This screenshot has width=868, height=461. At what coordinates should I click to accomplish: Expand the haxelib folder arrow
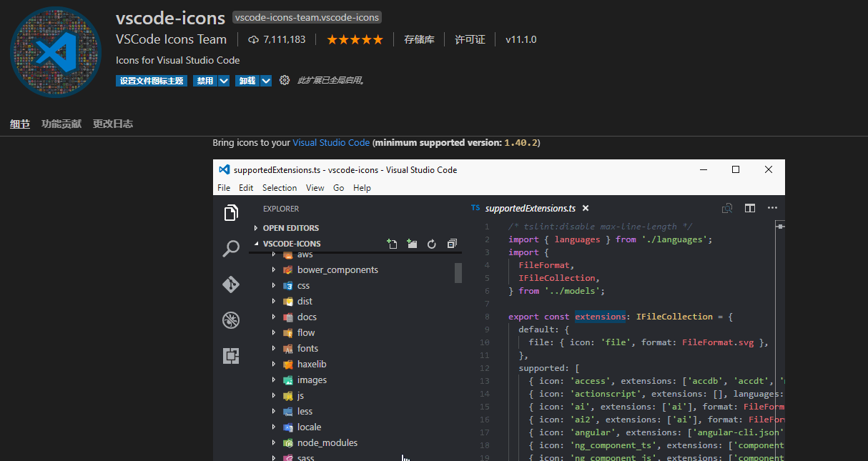click(x=273, y=365)
